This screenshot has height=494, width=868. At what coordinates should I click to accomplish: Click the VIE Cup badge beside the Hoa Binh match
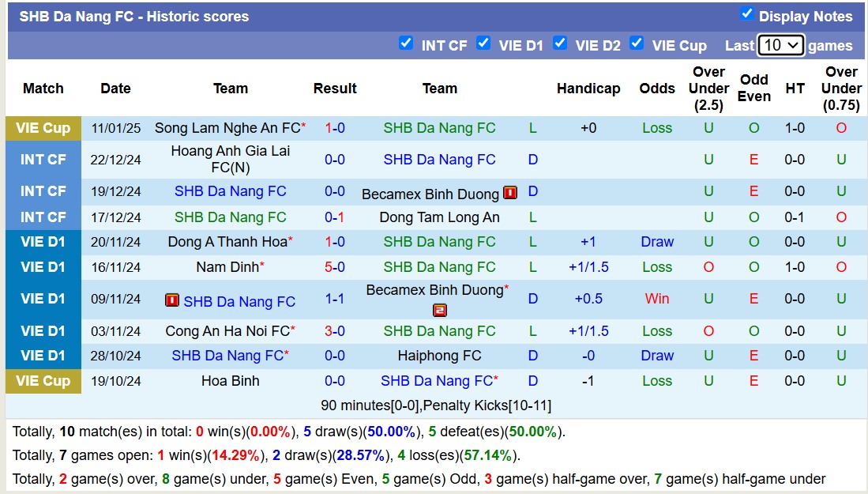[43, 381]
